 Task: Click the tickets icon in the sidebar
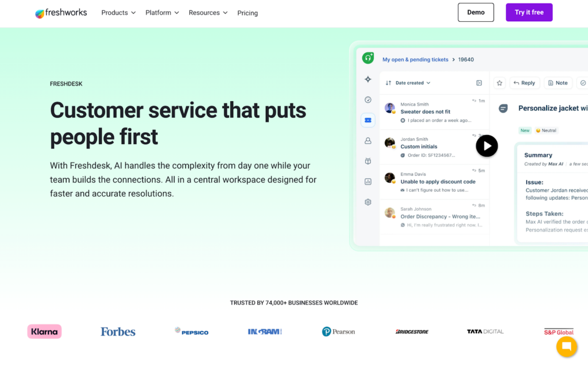click(x=368, y=120)
